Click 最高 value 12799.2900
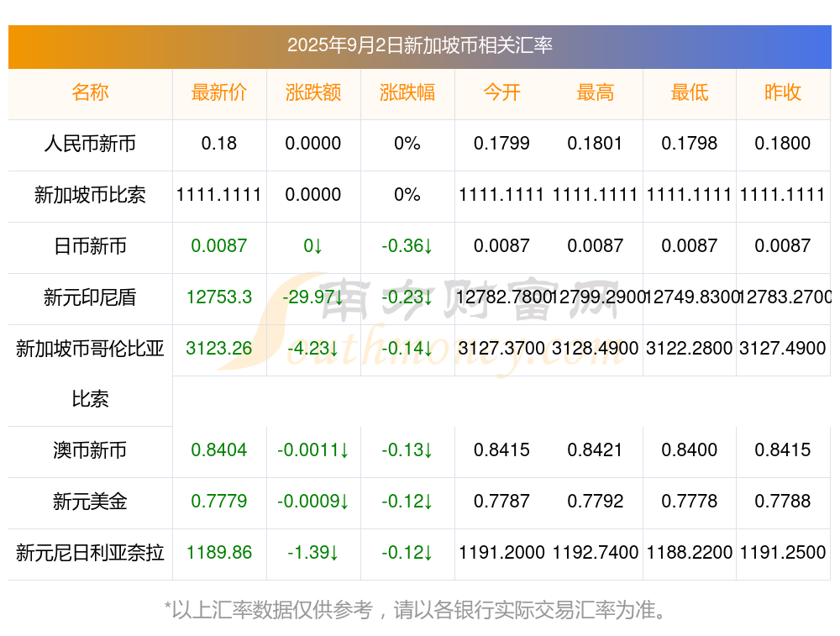Viewport: 840px width, 636px height. point(598,297)
